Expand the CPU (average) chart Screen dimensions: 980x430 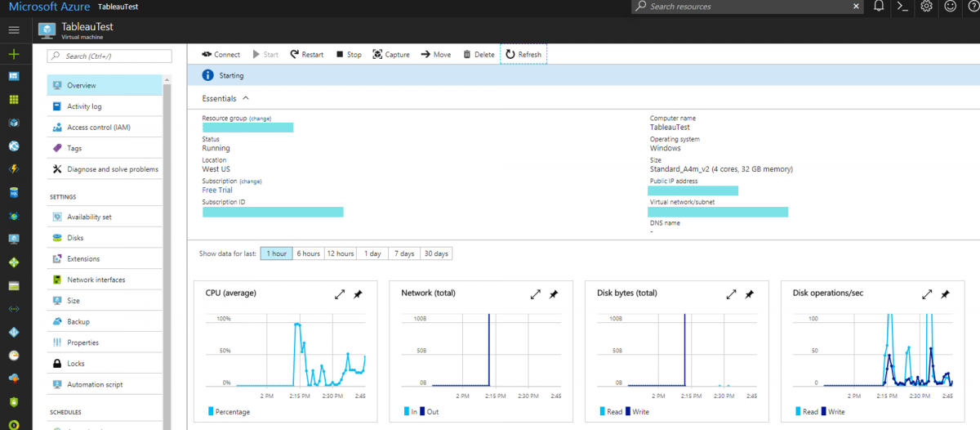(340, 294)
